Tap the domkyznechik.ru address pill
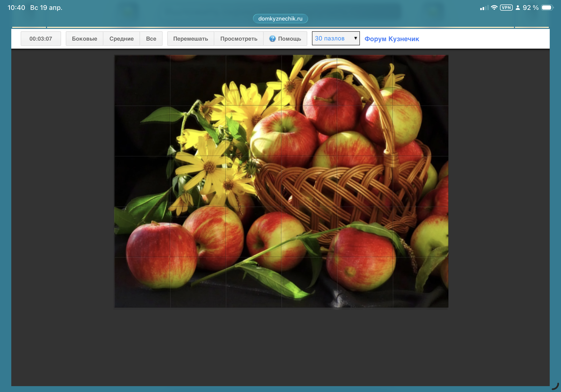This screenshot has width=561, height=392. 280,19
